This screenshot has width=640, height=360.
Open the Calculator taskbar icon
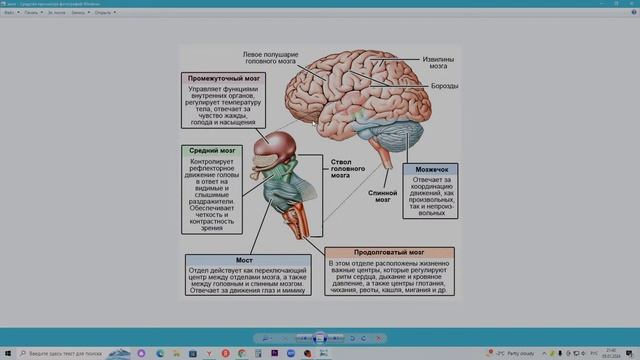pyautogui.click(x=258, y=353)
